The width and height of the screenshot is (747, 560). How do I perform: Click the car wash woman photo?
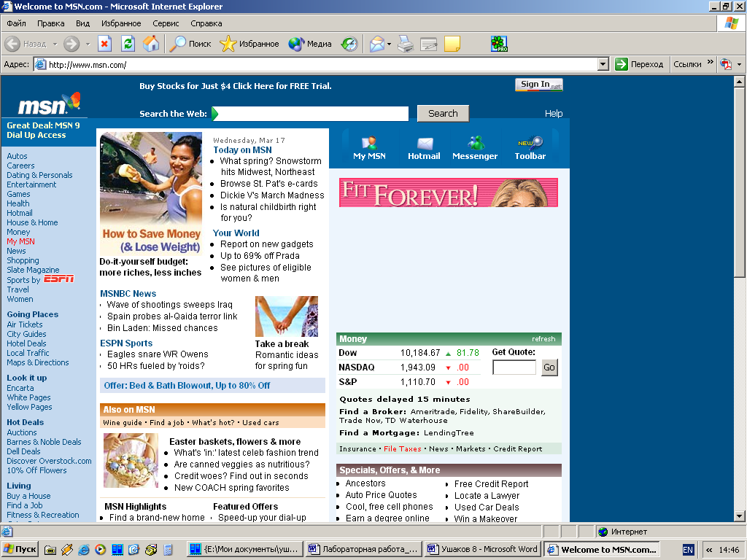(151, 179)
